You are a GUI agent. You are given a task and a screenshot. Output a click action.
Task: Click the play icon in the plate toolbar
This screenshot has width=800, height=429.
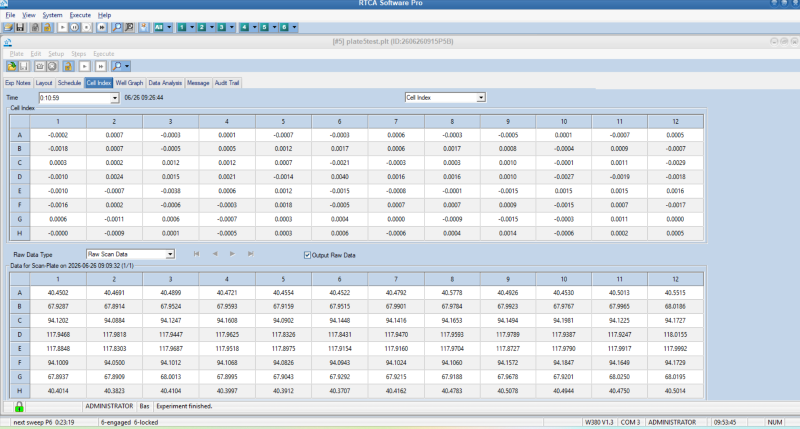[85, 66]
